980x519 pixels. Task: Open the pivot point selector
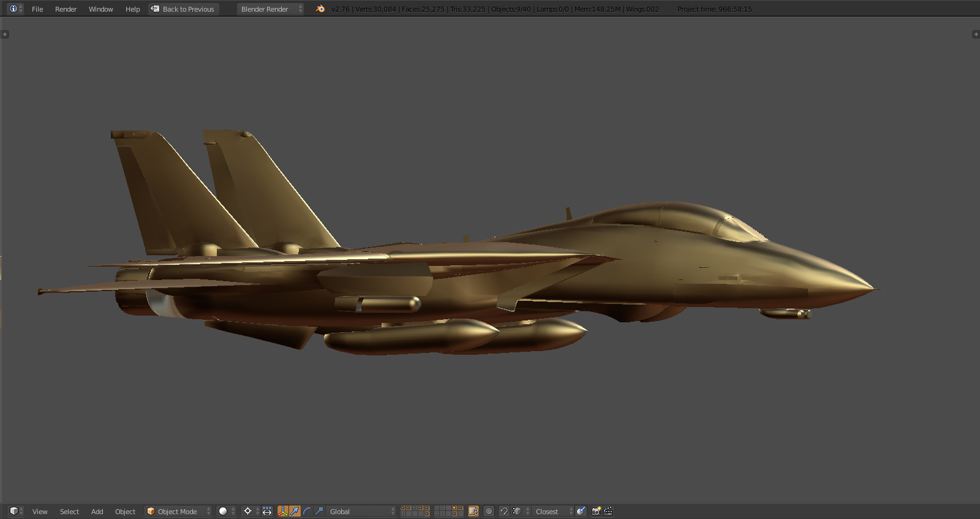pos(250,511)
